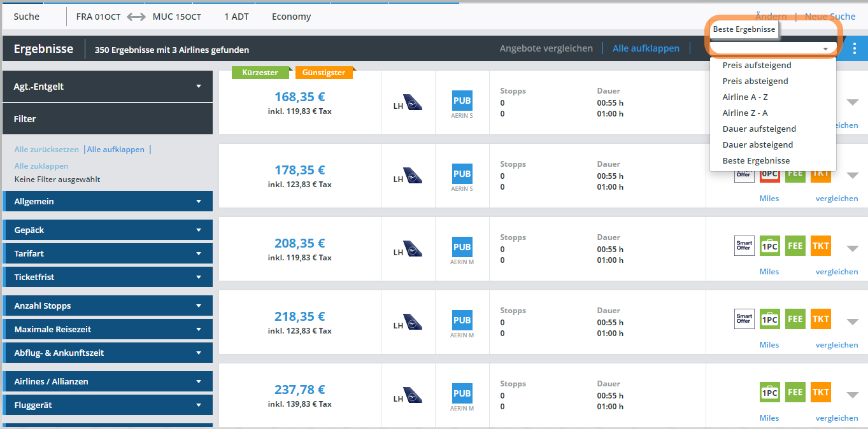Click the TKT icon on 208,35 € offer
The width and height of the screenshot is (868, 429).
coord(820,246)
